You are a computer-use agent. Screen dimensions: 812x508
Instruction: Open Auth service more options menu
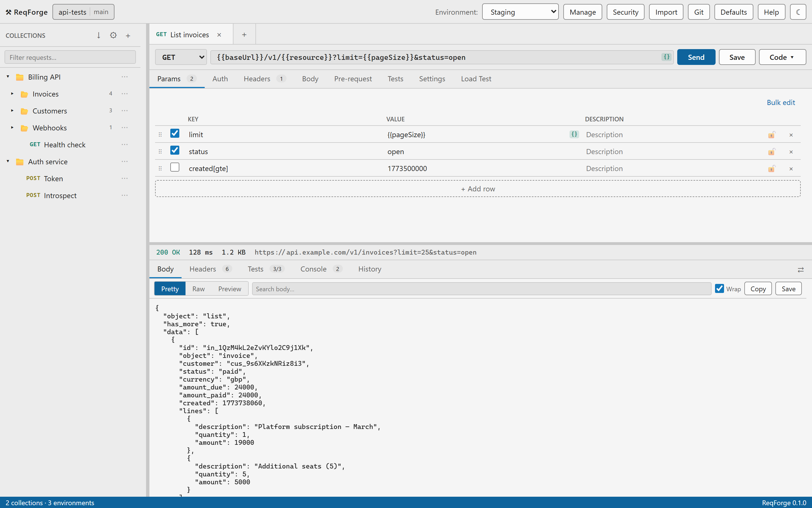[125, 162]
